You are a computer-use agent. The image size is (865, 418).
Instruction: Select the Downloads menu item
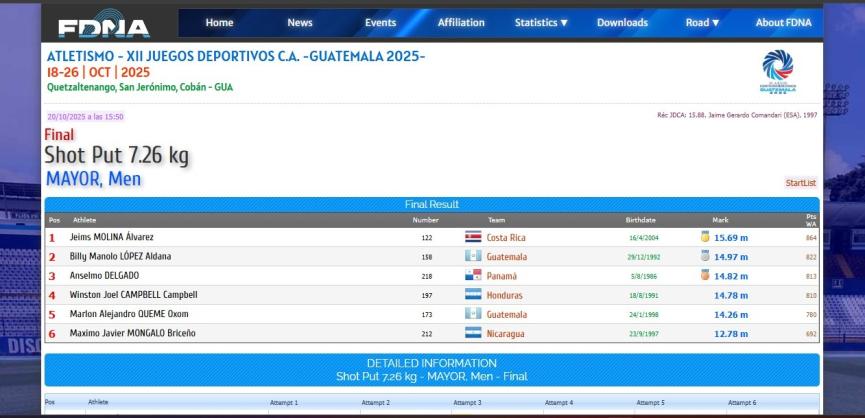[622, 23]
